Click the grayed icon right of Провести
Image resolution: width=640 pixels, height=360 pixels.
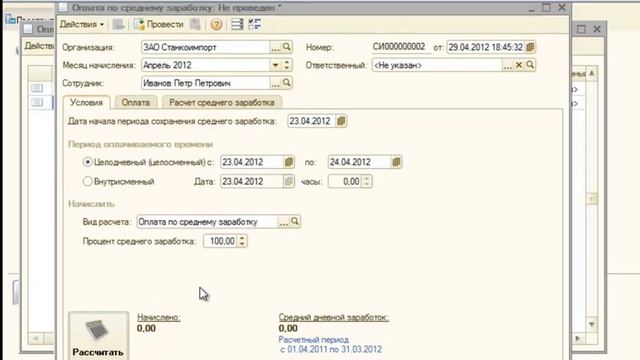coord(195,24)
